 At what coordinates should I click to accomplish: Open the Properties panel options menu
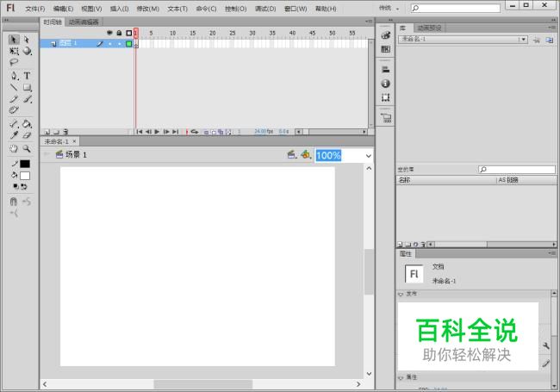[x=552, y=253]
